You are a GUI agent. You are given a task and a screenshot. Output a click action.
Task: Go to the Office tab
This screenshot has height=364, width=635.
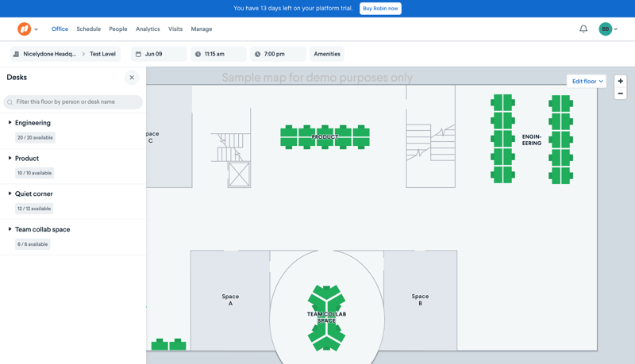coord(60,29)
